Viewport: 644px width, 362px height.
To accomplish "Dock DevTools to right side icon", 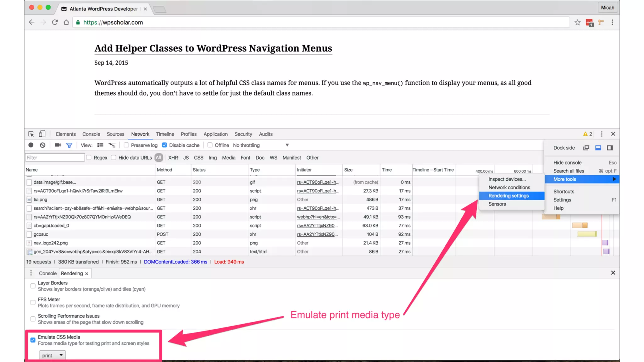I will (x=610, y=148).
